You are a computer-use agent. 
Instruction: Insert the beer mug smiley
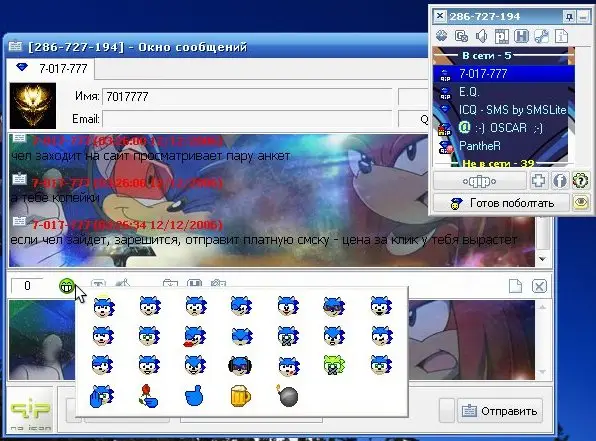(241, 396)
